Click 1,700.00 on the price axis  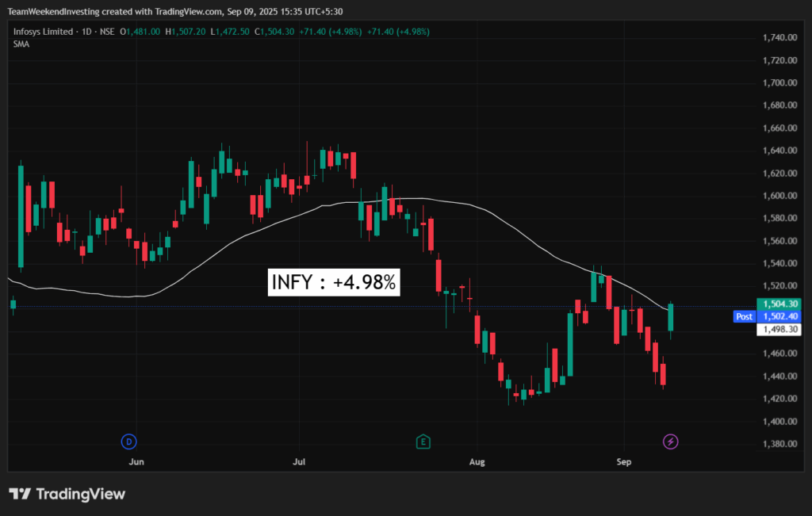(x=780, y=82)
